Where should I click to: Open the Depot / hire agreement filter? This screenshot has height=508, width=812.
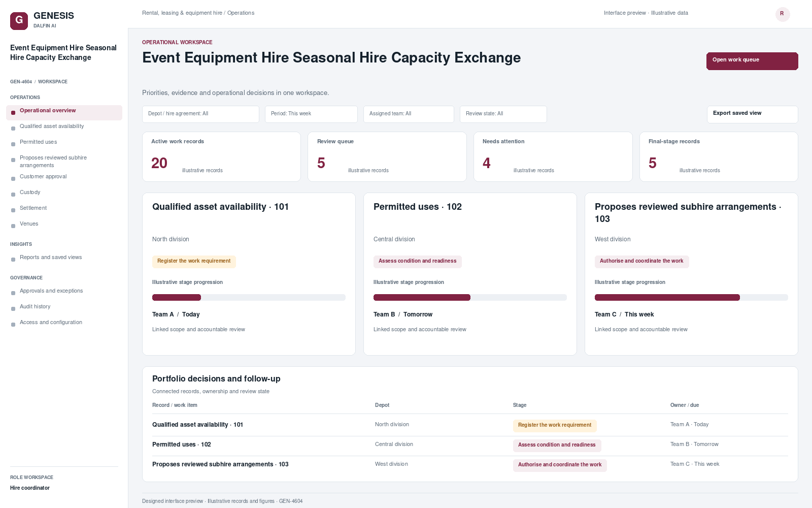[x=200, y=114]
